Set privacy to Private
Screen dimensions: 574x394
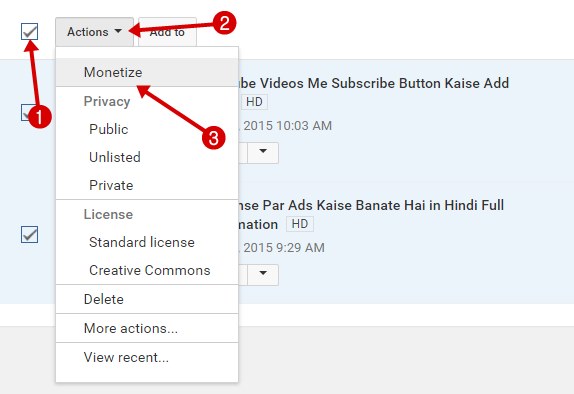click(147, 185)
